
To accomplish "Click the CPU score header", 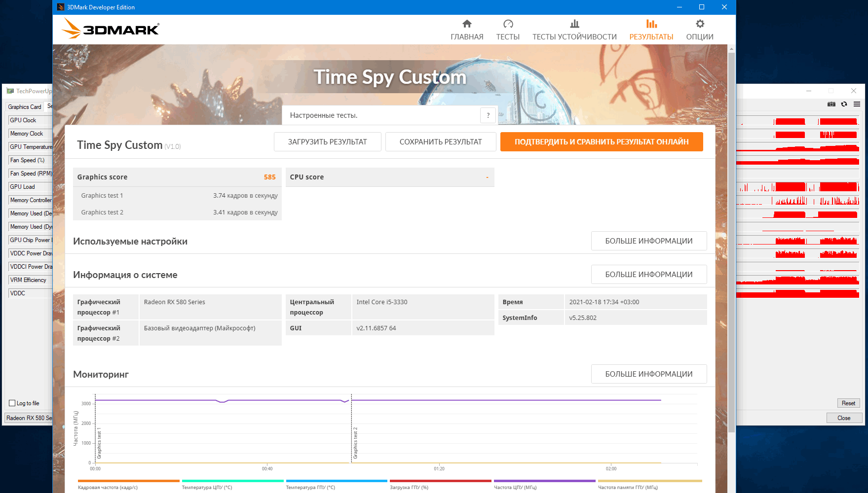I will coord(390,177).
